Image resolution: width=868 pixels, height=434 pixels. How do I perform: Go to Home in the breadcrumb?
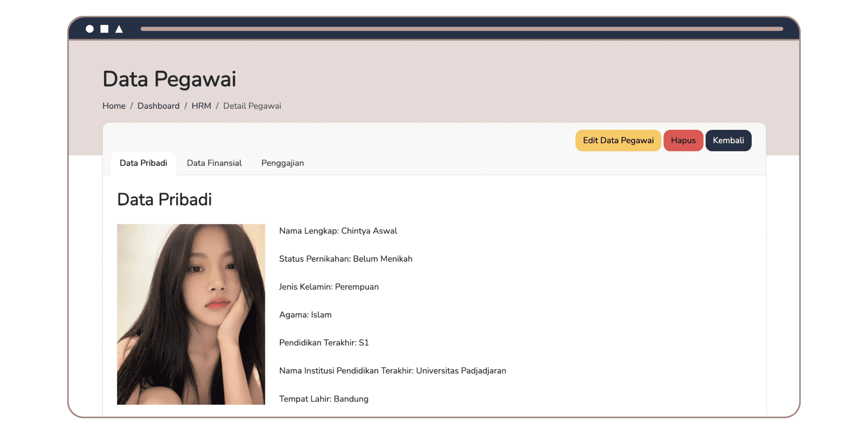point(114,106)
